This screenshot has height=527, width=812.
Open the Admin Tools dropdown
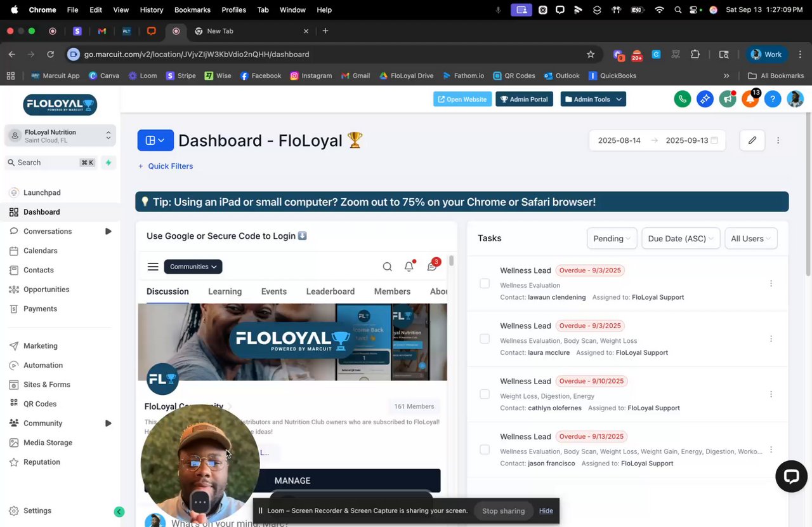pyautogui.click(x=593, y=99)
